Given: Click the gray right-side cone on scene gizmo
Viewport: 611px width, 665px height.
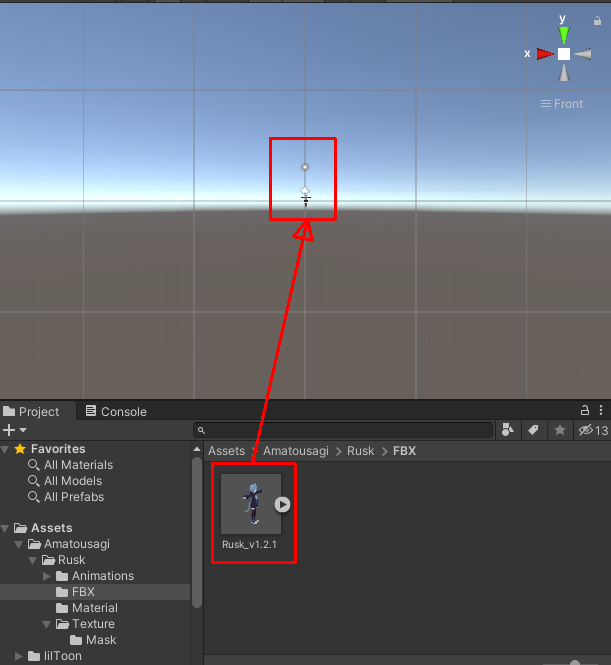Looking at the screenshot, I should (583, 54).
